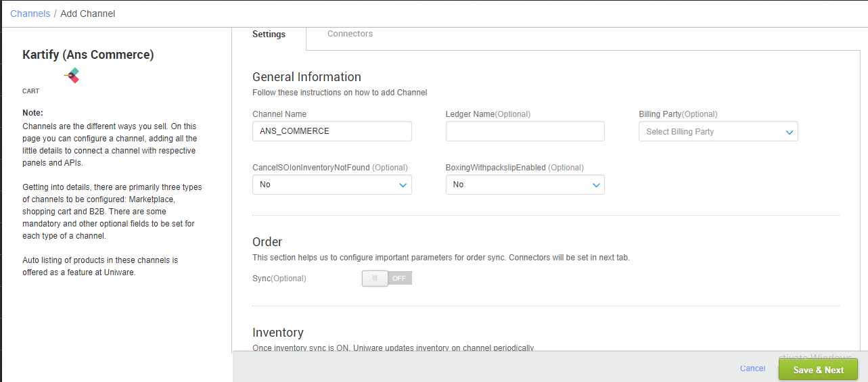Click the 'Note:' heading text
This screenshot has width=868, height=382.
[32, 113]
